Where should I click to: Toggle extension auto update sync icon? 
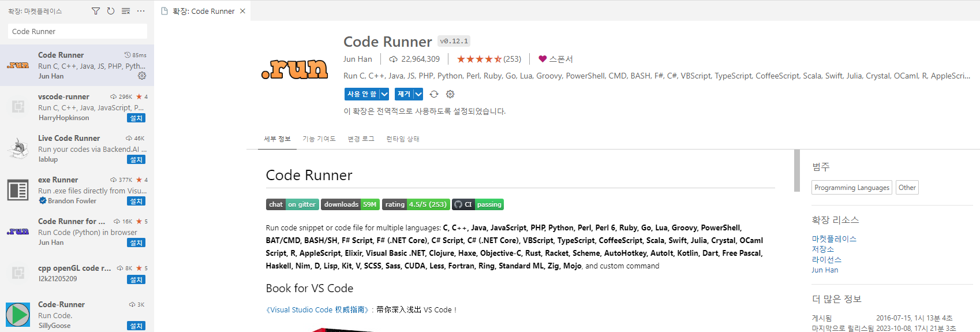click(434, 94)
